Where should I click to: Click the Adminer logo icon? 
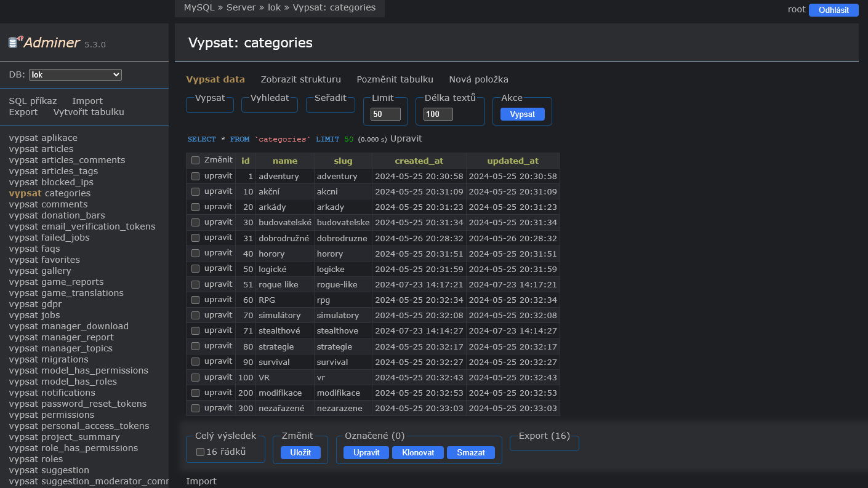tap(15, 42)
